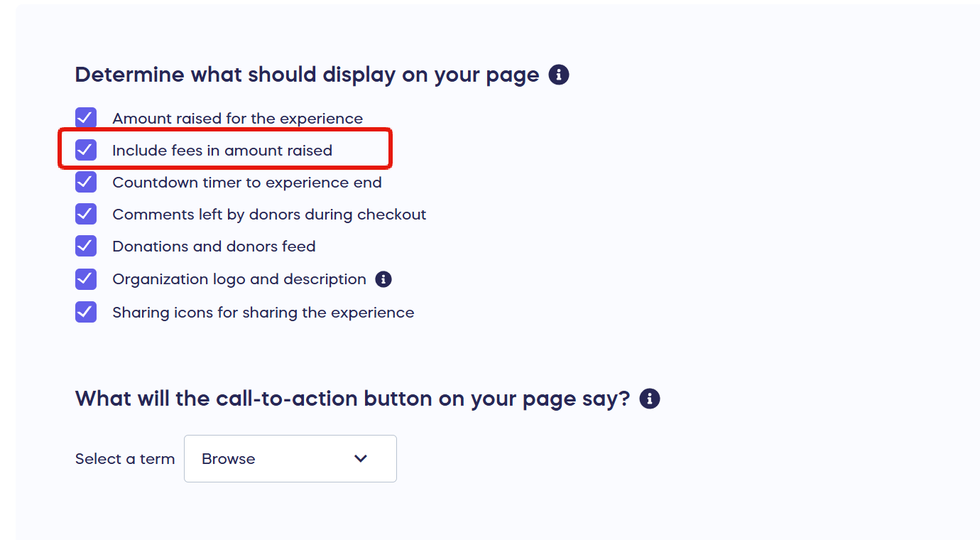Click 'Sharing icons for sharing the experience' label text
The image size is (980, 540).
point(263,313)
